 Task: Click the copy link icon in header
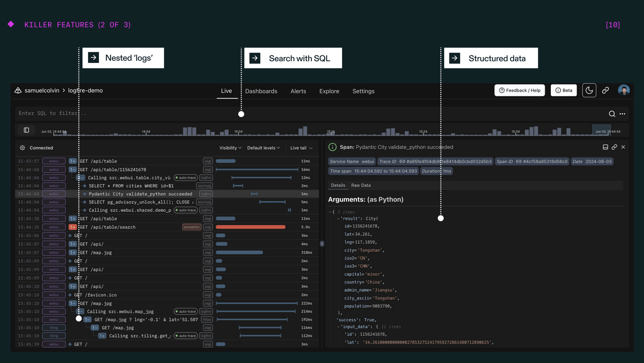click(605, 90)
